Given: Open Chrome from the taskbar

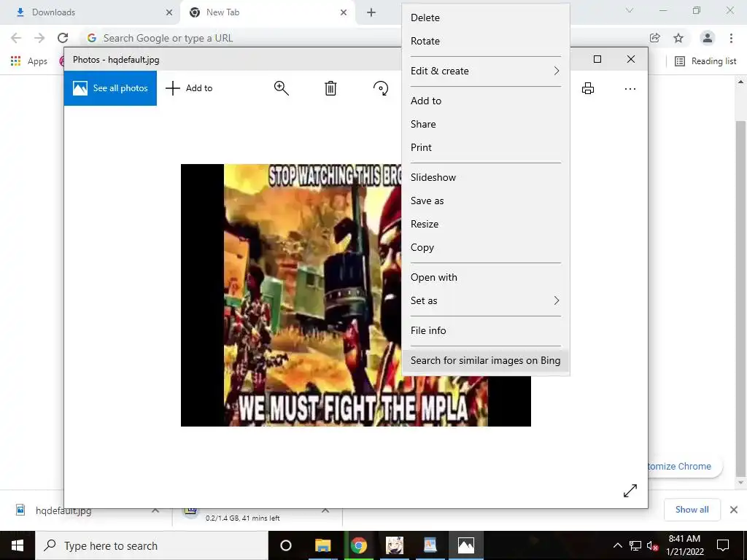Looking at the screenshot, I should pyautogui.click(x=359, y=545).
